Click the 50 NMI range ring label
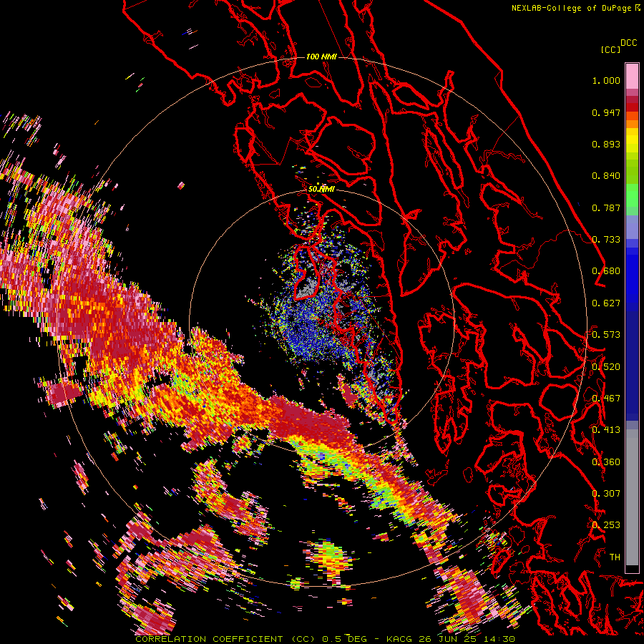This screenshot has height=644, width=644. pos(321,190)
